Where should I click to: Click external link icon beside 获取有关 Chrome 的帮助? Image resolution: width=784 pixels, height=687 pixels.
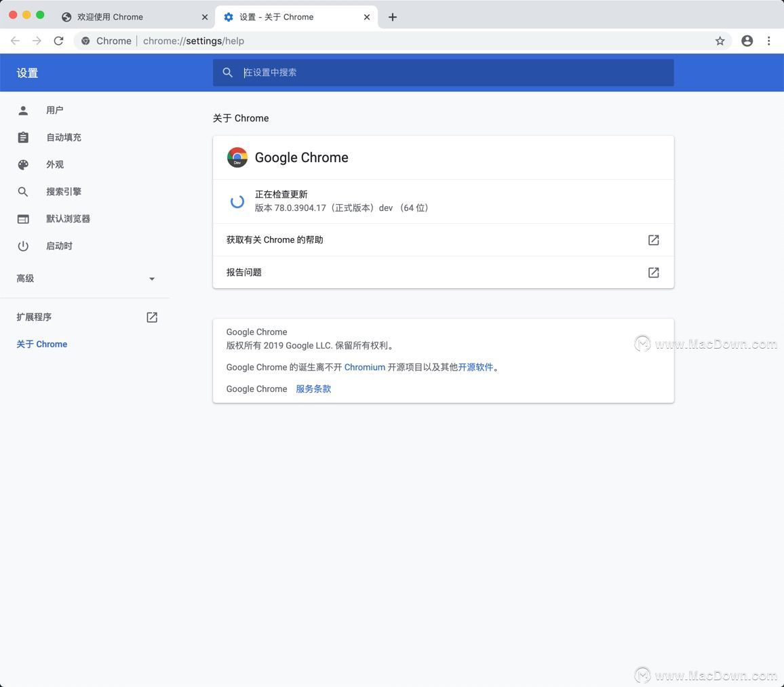click(x=653, y=240)
